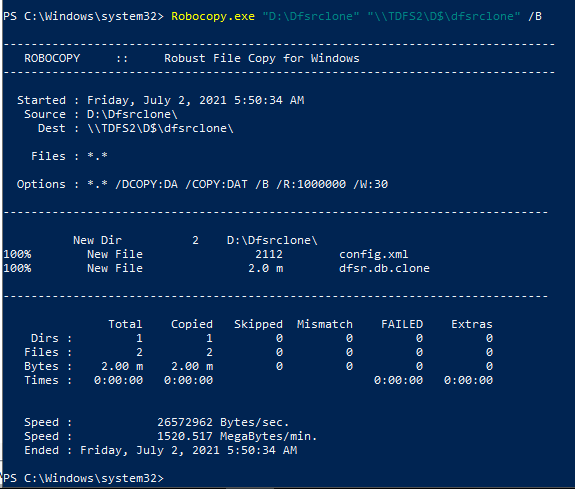This screenshot has width=575, height=489.
Task: Click the Extras column header
Action: 472,324
